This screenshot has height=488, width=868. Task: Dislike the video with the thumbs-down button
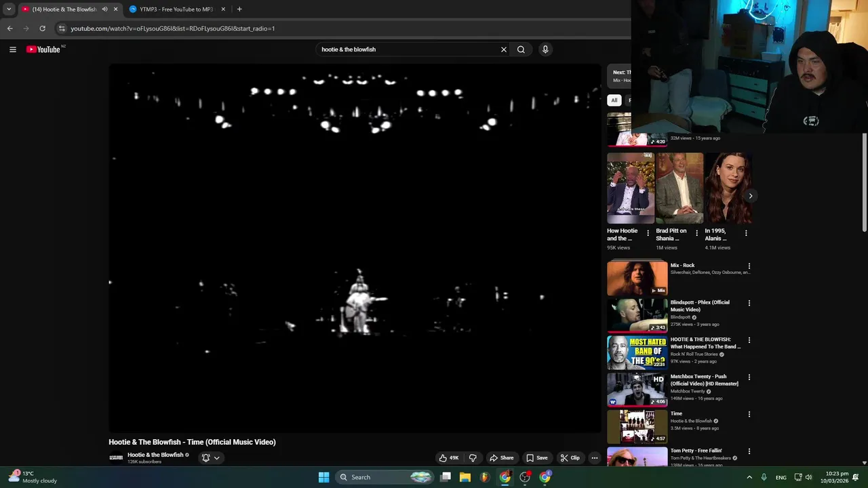473,458
